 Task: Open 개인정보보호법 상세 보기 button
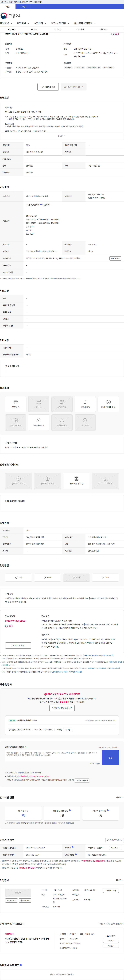[x=62, y=708]
